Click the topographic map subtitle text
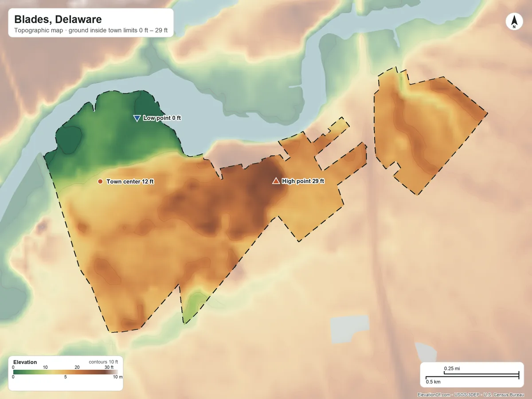 tap(90, 31)
